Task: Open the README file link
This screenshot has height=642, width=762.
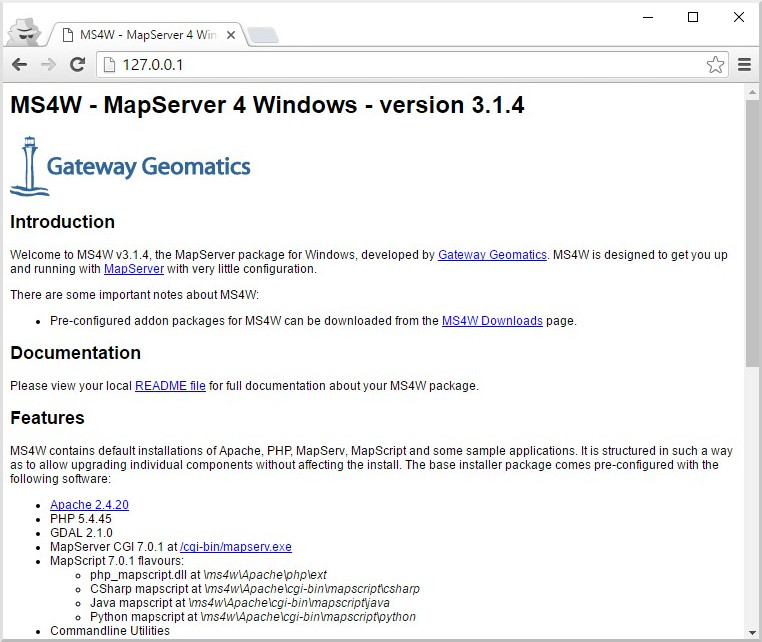Action: (x=170, y=385)
